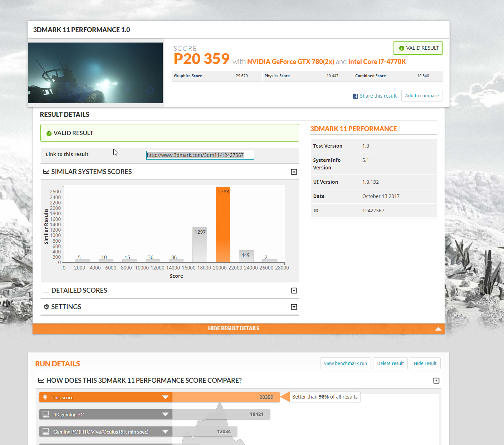Click Delete result button
Screen dimensions: 504x445
coord(390,363)
